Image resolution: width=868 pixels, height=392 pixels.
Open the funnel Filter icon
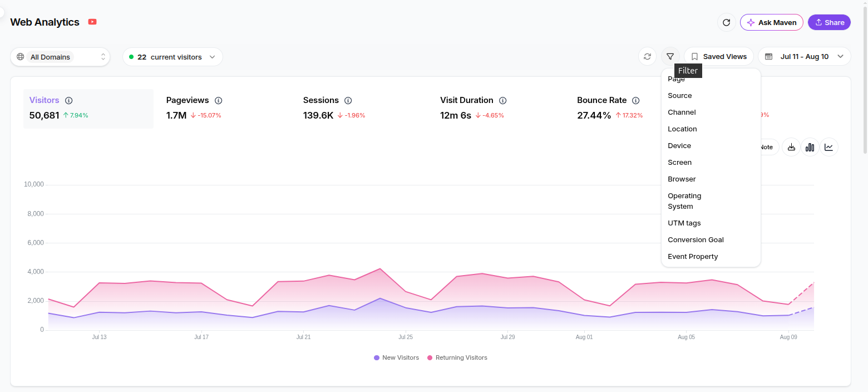670,56
